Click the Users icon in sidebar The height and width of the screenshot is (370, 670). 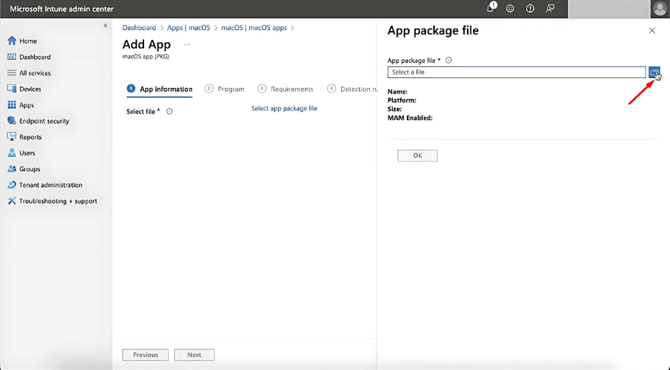[x=12, y=153]
